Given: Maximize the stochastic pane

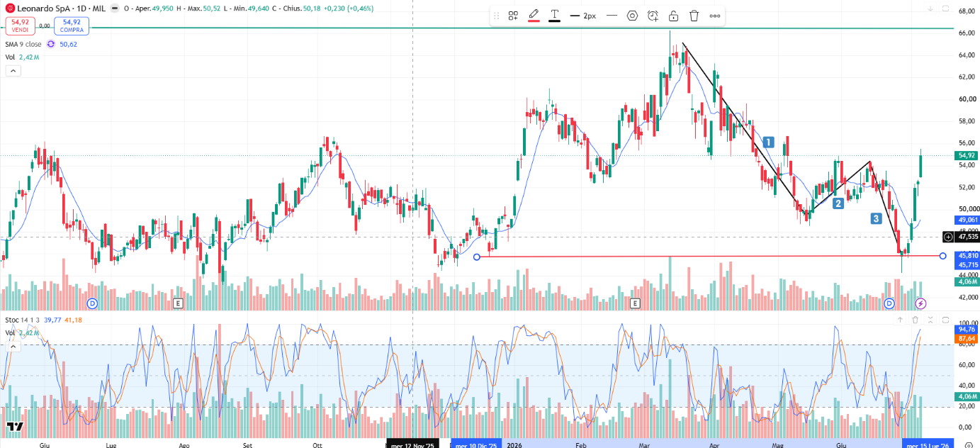Looking at the screenshot, I should (x=945, y=320).
